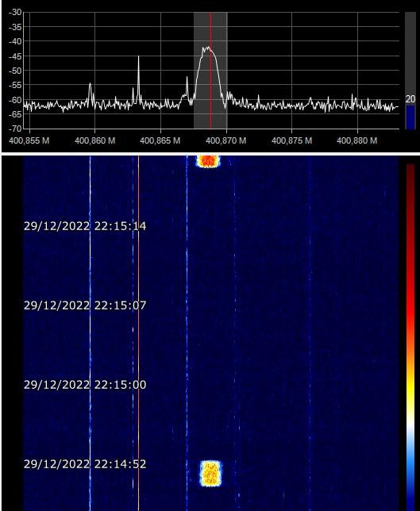
Task: Click the 22:15:00 timestamp in waterfall
Action: click(121, 385)
